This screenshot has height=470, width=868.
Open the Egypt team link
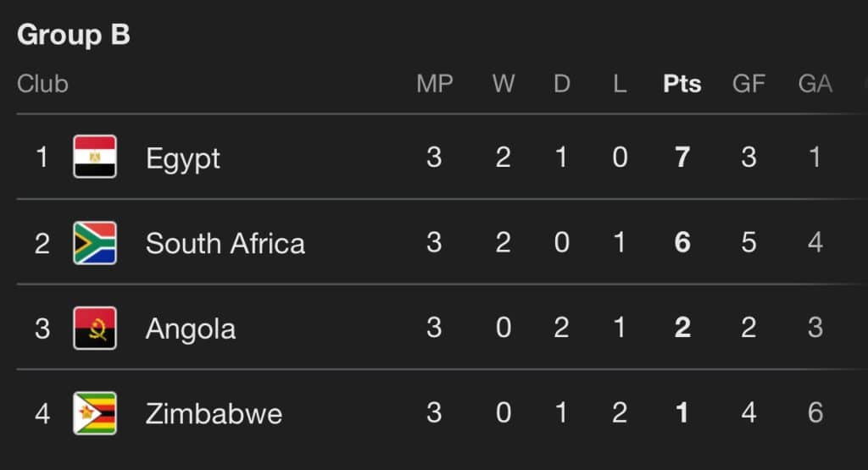(x=183, y=158)
